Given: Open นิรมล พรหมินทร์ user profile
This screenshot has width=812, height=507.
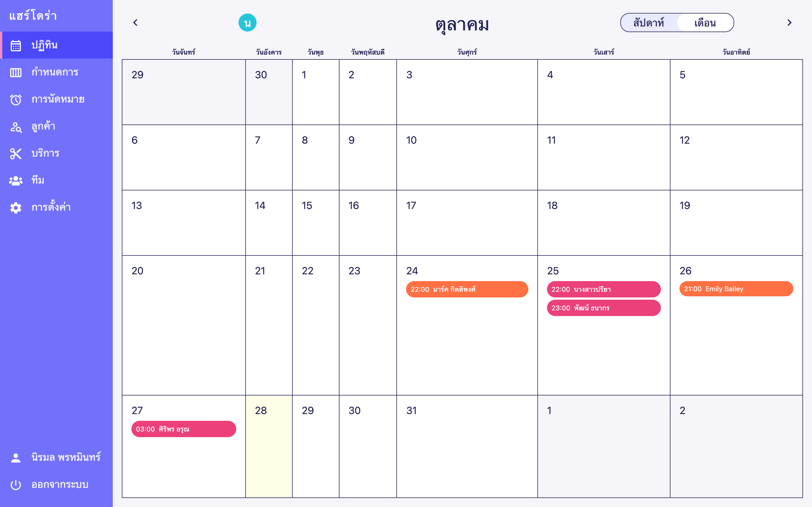Looking at the screenshot, I should click(66, 457).
